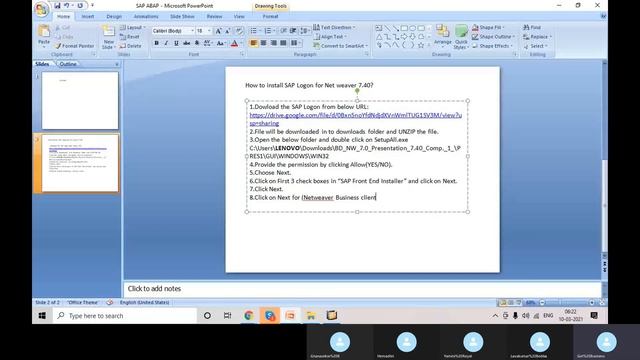The height and width of the screenshot is (360, 640).
Task: Open the Format tab under Drawing Tools
Action: (x=270, y=17)
